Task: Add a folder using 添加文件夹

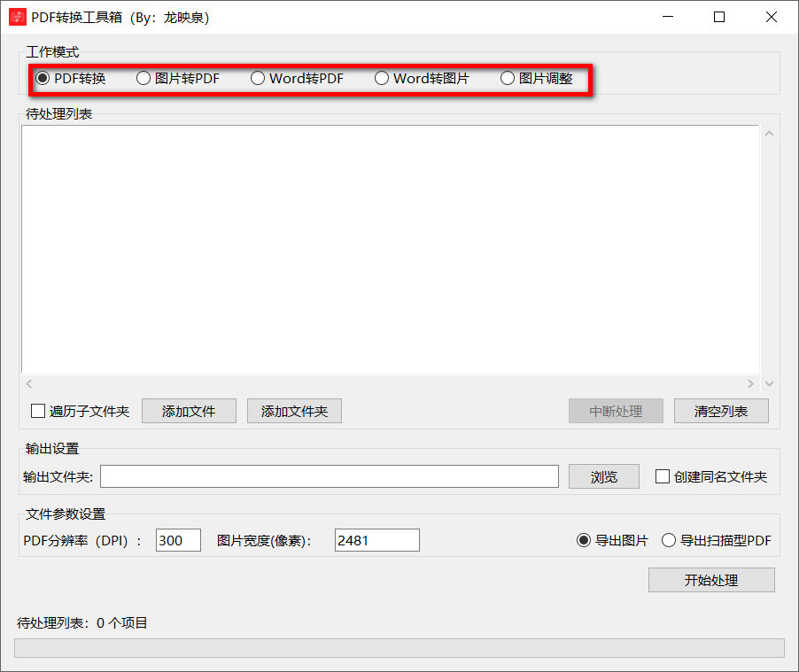Action: click(294, 410)
